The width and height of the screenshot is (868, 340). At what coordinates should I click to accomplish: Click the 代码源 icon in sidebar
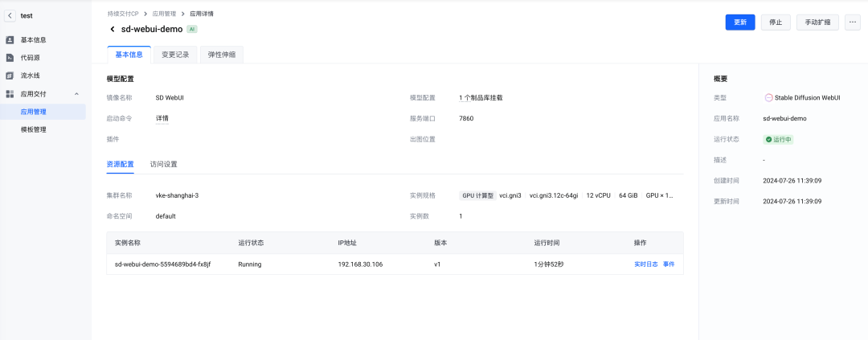click(x=10, y=58)
